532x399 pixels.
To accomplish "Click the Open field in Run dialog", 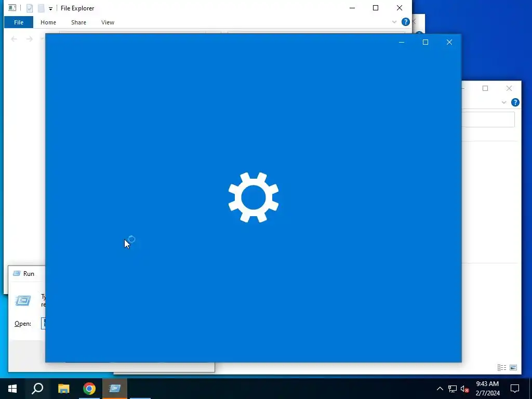I will click(x=43, y=324).
